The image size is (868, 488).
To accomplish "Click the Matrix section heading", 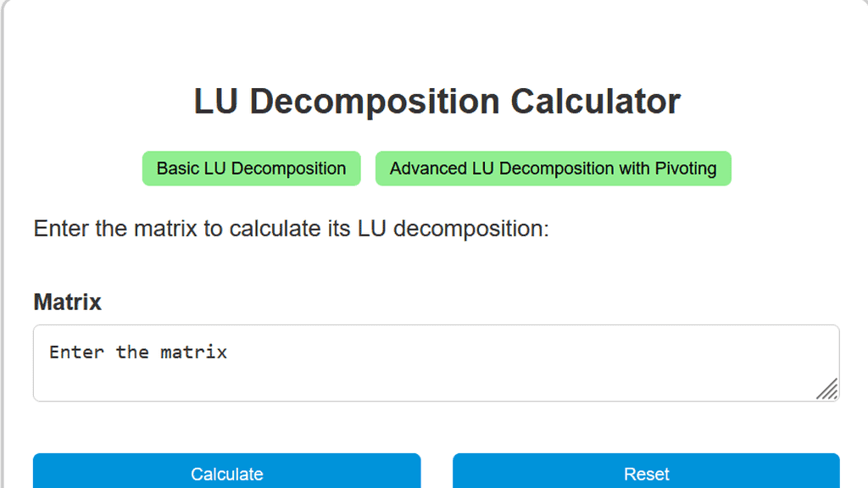I will (x=67, y=302).
